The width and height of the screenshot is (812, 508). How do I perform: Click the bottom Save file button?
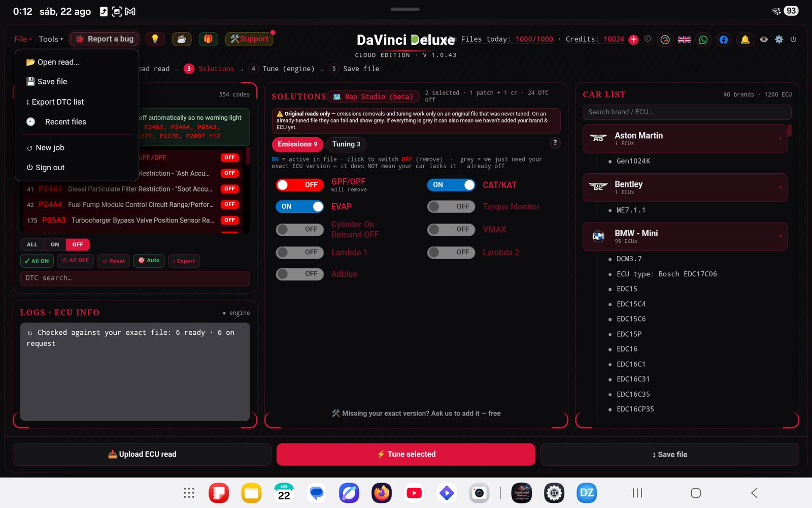click(669, 455)
